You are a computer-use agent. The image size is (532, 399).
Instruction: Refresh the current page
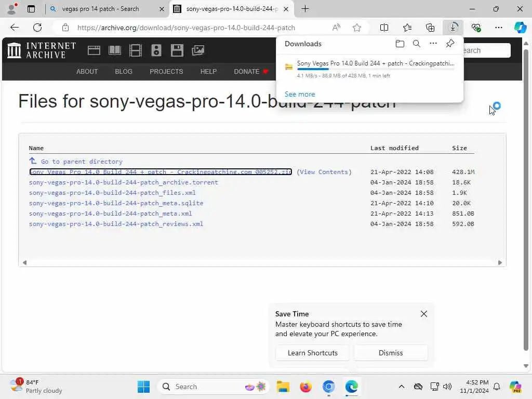coord(37,28)
